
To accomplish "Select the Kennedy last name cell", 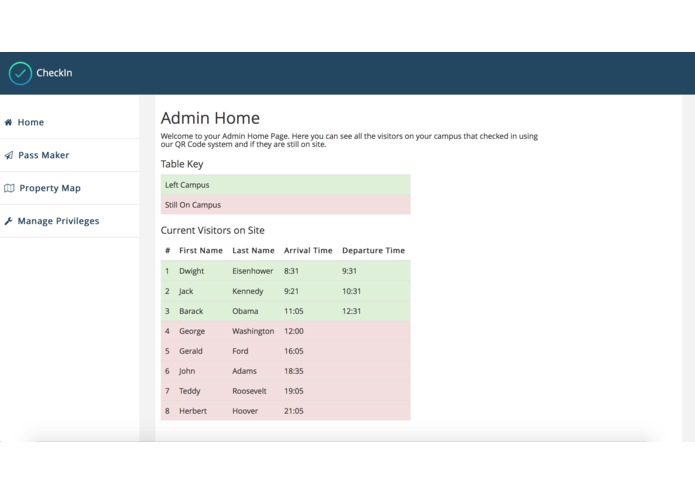I will pos(248,291).
